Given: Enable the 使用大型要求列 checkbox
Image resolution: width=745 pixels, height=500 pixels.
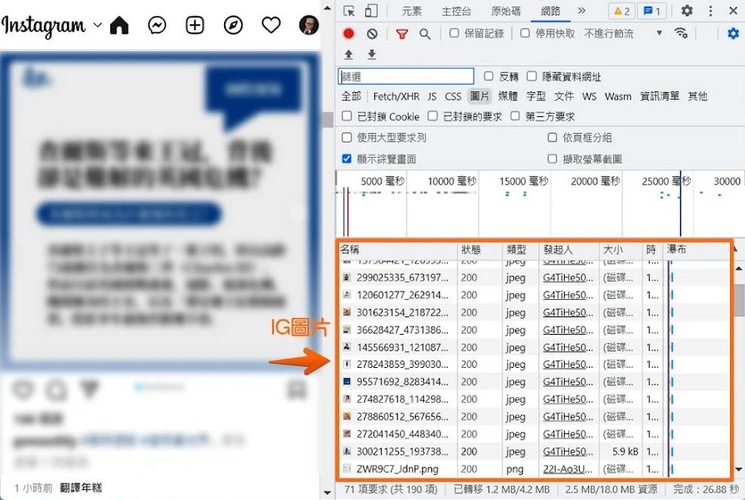Looking at the screenshot, I should [347, 138].
